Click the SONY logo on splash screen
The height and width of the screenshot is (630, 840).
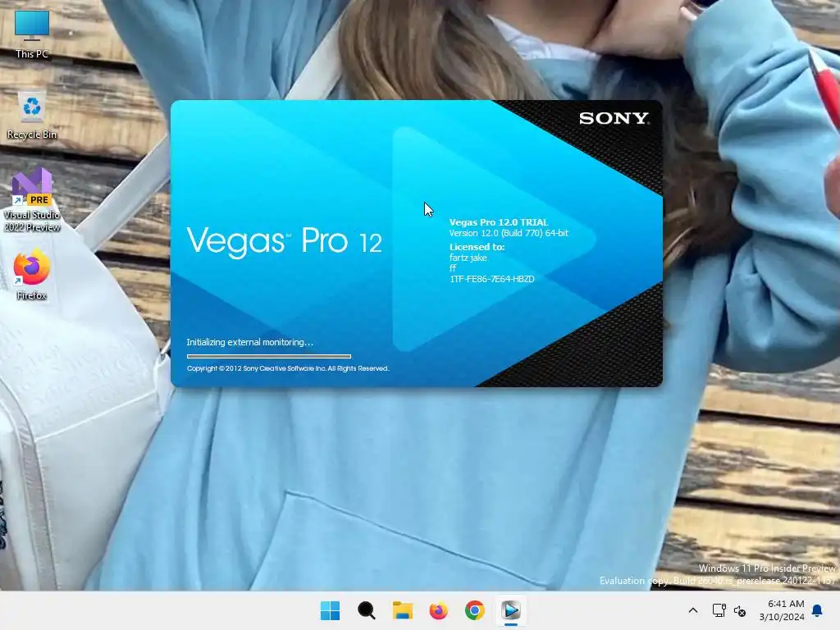[x=614, y=118]
